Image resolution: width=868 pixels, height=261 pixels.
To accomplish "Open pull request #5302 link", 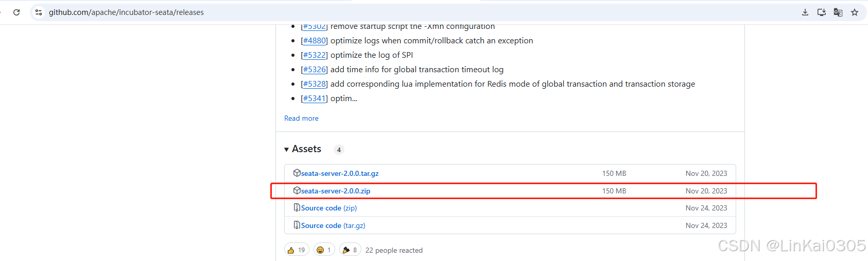I will click(x=314, y=26).
